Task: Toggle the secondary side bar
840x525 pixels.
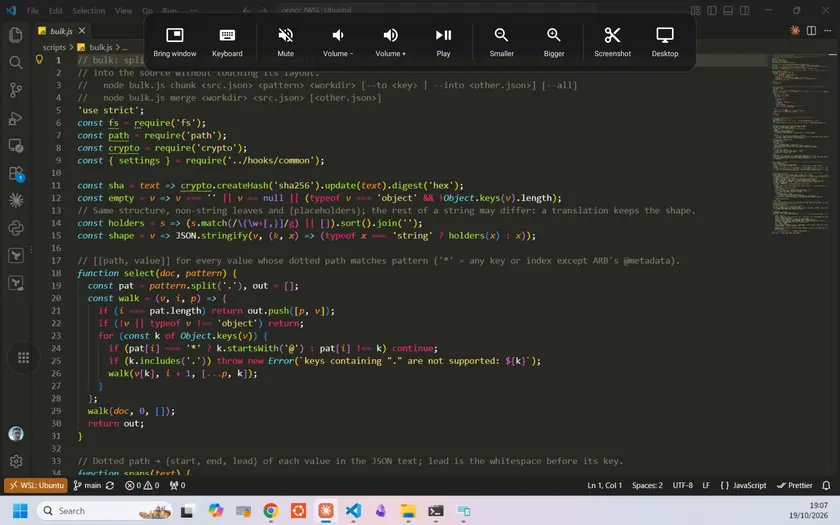Action: coord(745,10)
